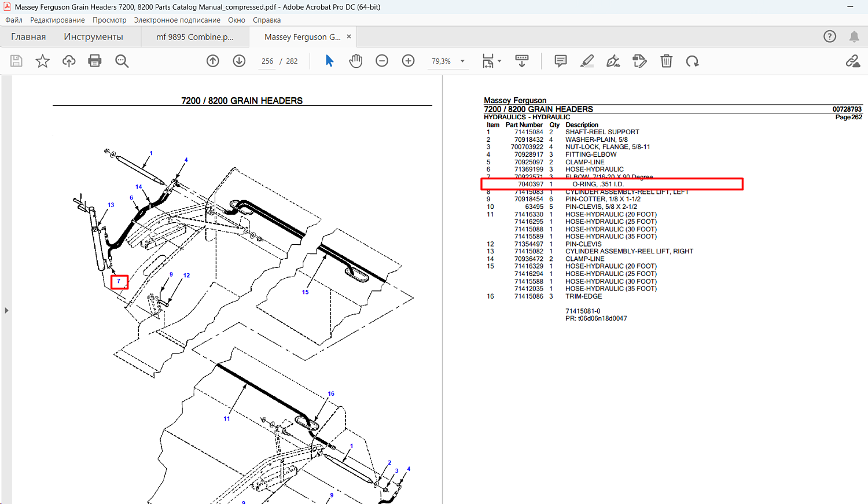Zoom out with minus button
The height and width of the screenshot is (504, 868).
(x=382, y=61)
